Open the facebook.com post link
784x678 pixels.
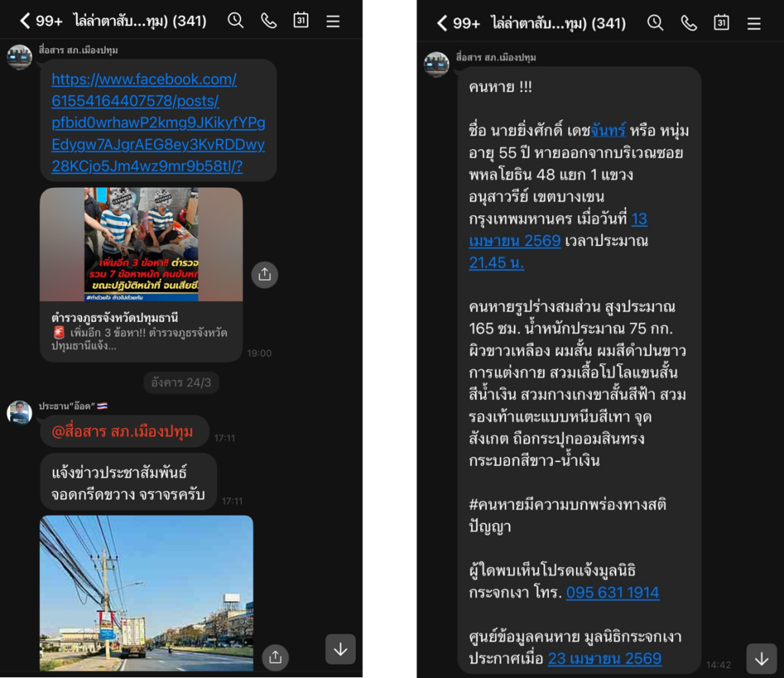(x=158, y=123)
